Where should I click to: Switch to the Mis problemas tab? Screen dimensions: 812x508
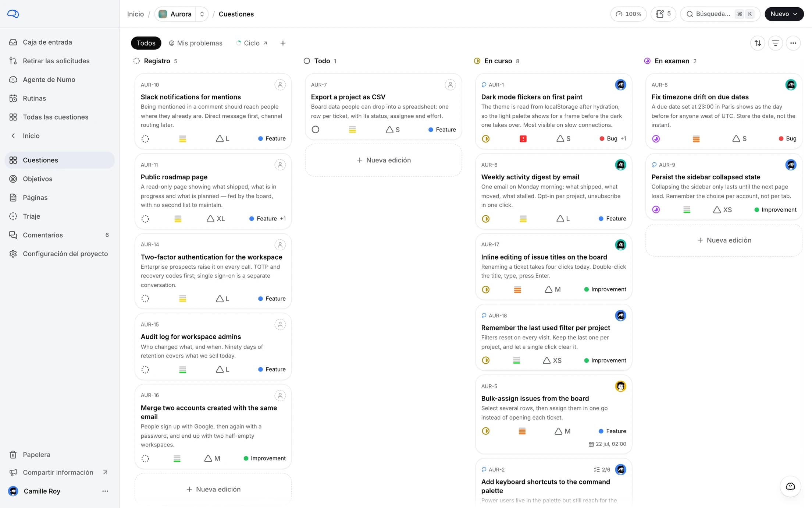(196, 43)
